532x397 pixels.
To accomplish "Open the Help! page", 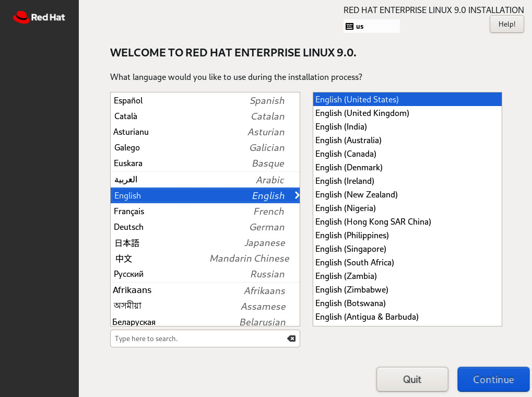I will [507, 24].
